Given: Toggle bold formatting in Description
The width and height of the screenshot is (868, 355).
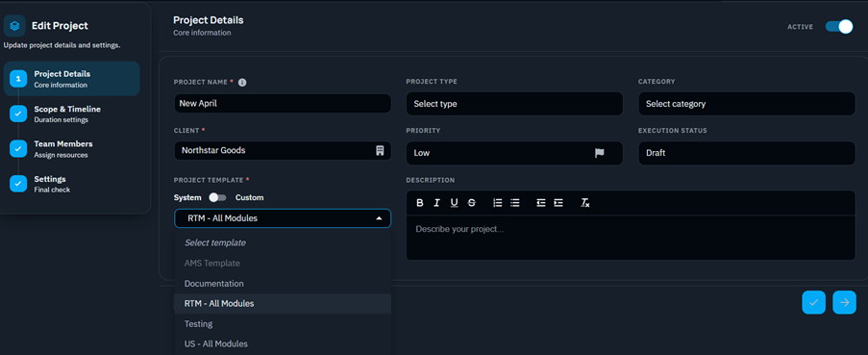Looking at the screenshot, I should 420,203.
